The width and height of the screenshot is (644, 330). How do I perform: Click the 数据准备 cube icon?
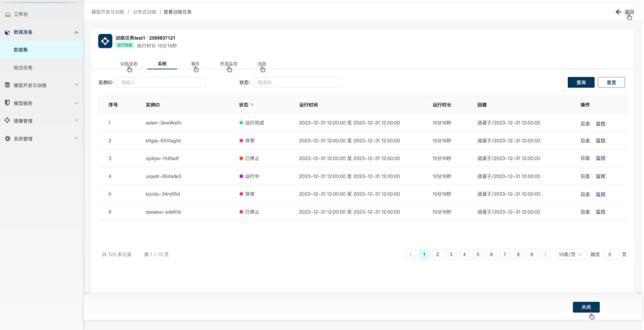coord(7,32)
